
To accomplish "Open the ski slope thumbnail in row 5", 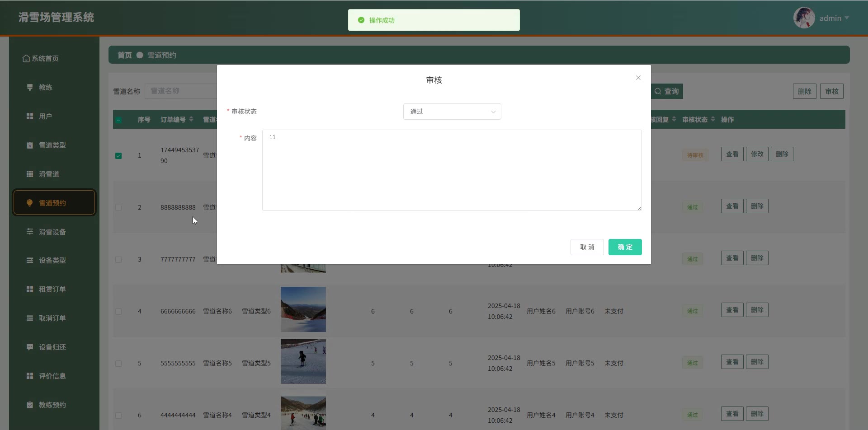I will pyautogui.click(x=303, y=361).
